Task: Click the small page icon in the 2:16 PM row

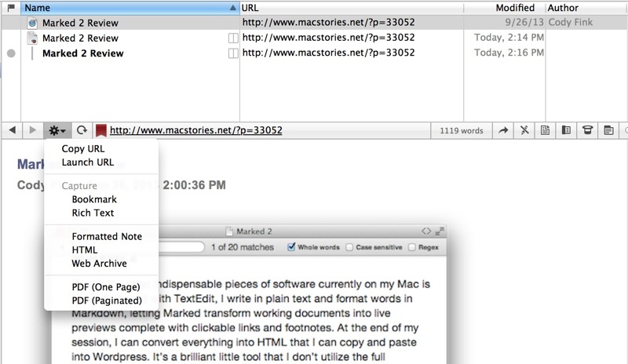Action: (233, 53)
